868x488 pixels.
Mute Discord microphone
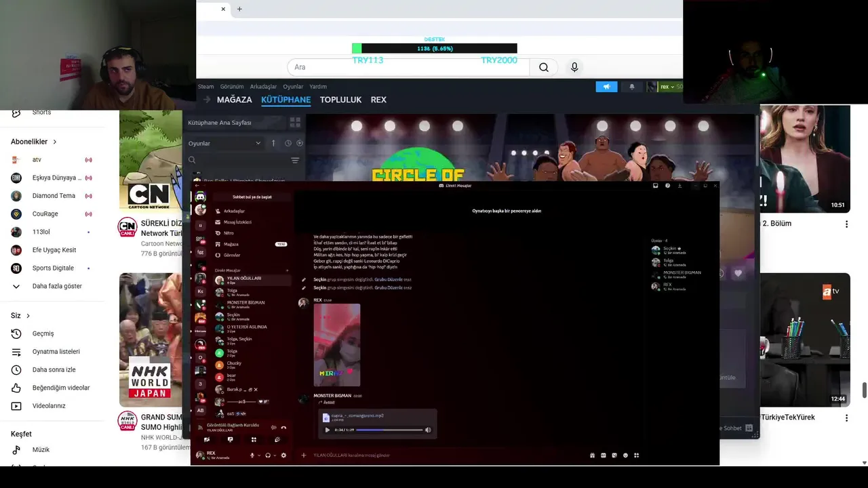point(252,455)
